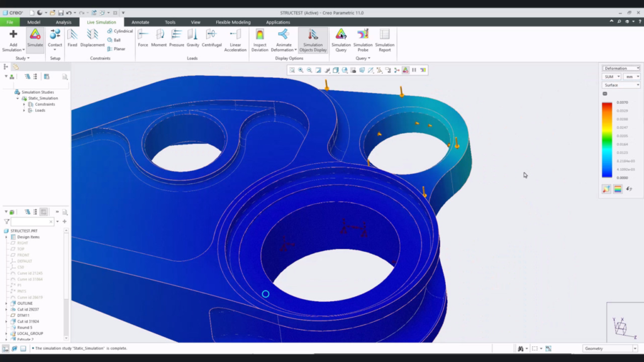Open Simulation Probe

363,40
